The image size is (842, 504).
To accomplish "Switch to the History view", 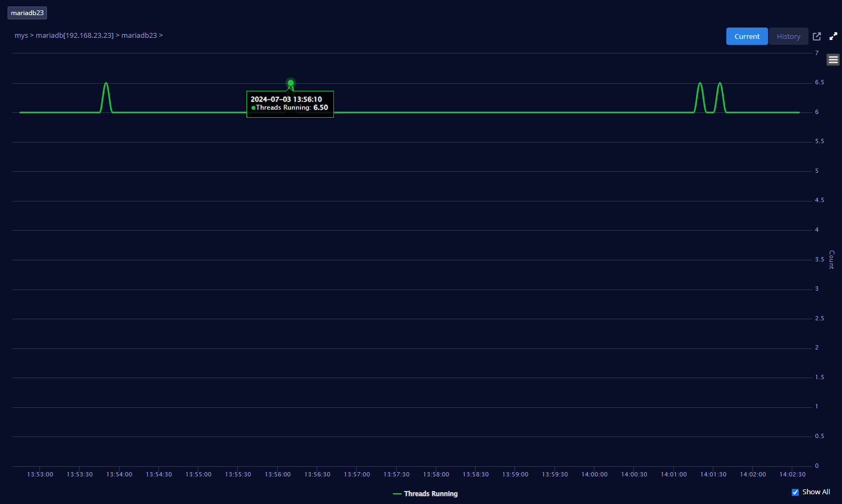I will pos(788,36).
